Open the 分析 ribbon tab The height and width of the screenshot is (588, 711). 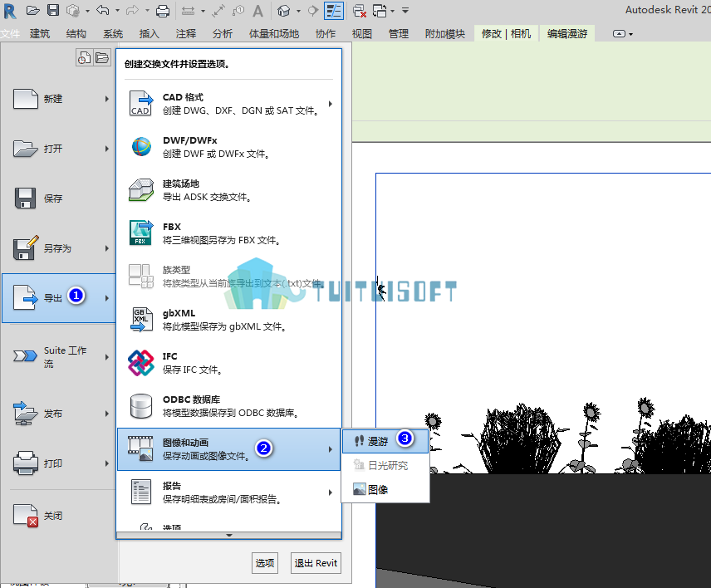pos(223,33)
